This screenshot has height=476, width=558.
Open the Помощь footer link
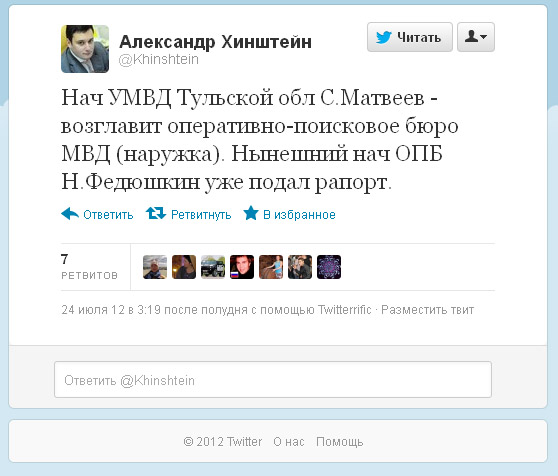point(339,442)
